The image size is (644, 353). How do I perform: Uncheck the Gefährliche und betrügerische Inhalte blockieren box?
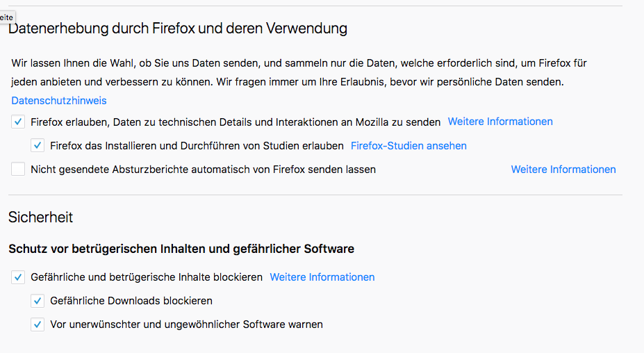18,277
